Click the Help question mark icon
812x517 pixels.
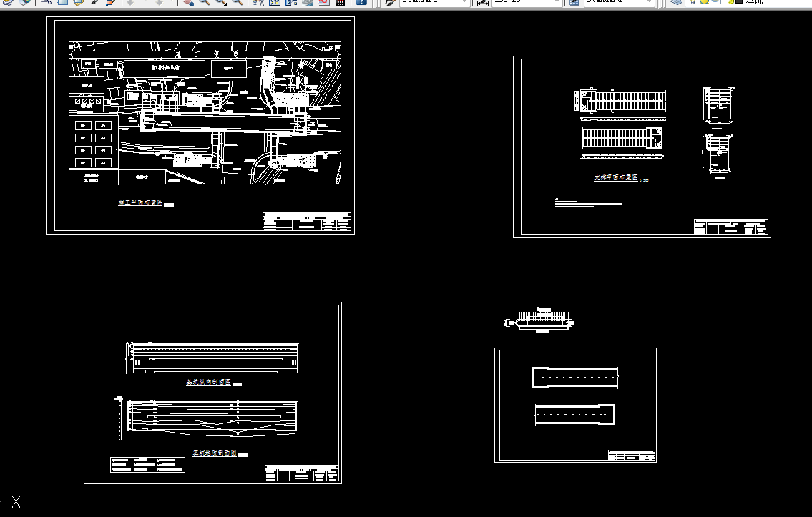(361, 1)
